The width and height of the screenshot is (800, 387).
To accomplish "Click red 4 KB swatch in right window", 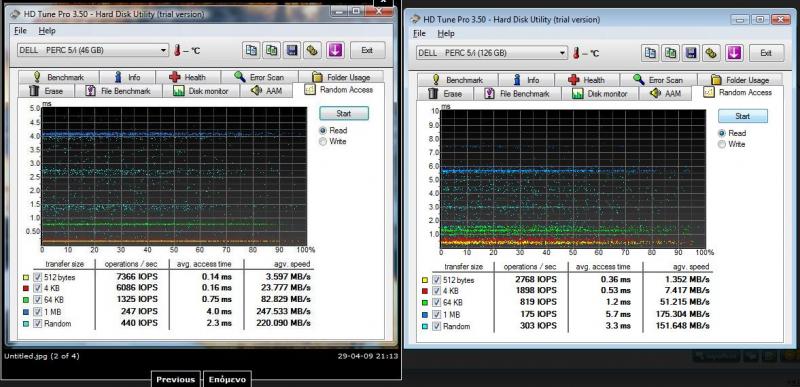I will (424, 291).
